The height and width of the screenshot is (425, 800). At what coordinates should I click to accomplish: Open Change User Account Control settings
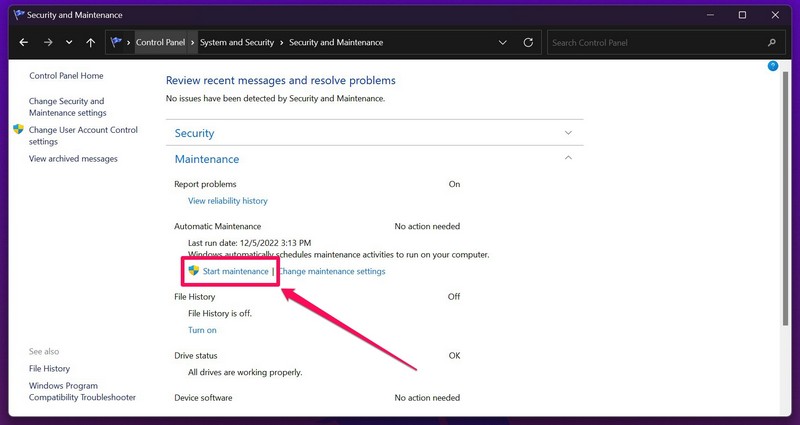(x=83, y=136)
